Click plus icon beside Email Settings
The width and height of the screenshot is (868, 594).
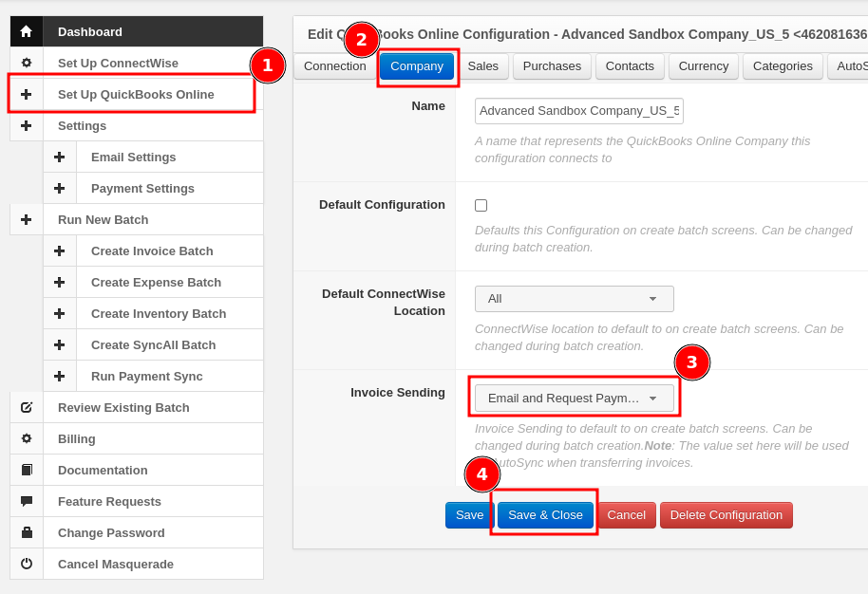59,158
